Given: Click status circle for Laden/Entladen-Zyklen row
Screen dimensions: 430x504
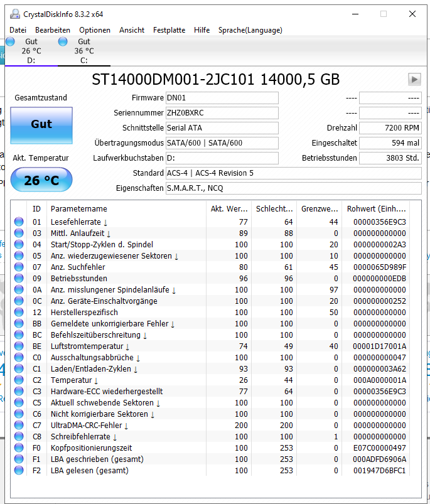Looking at the screenshot, I should click(19, 368).
